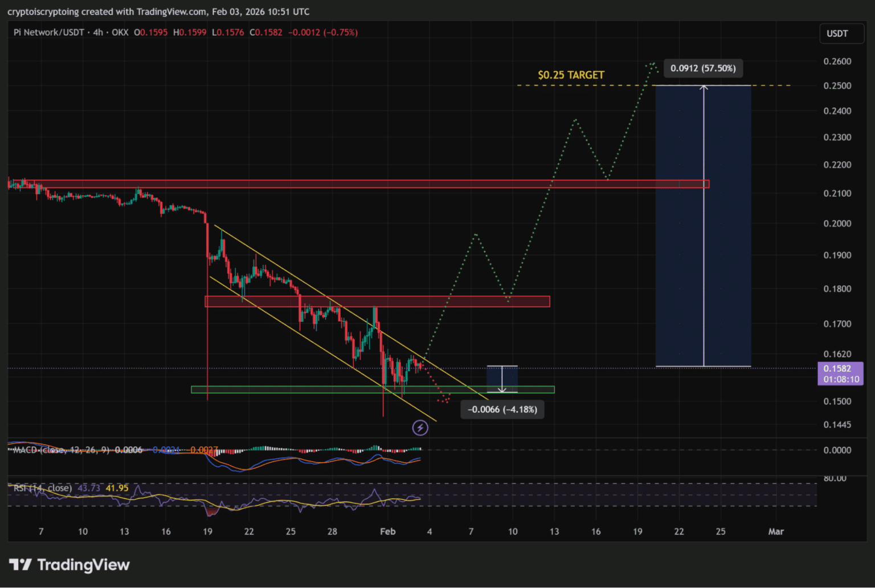Click the Feb label on the time axis

click(387, 532)
